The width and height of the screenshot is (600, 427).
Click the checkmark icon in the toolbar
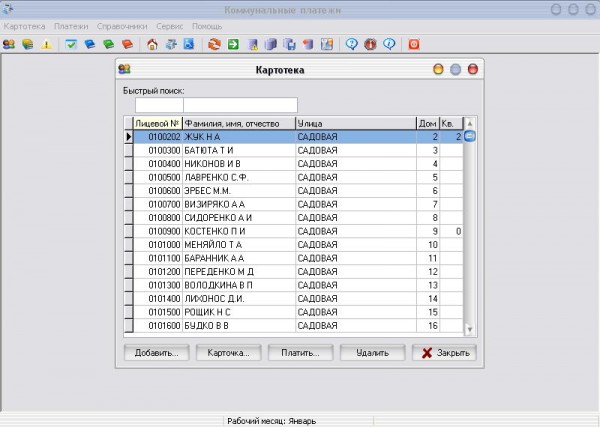tap(72, 44)
